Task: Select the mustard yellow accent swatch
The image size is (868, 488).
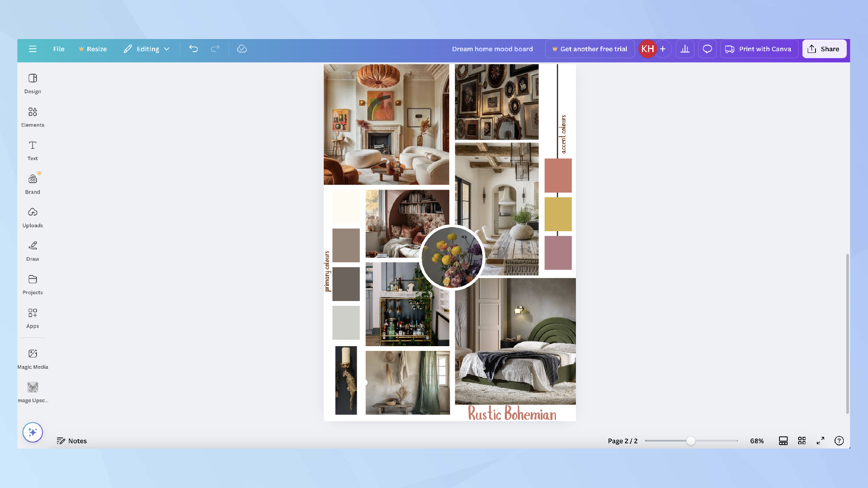Action: (x=558, y=214)
